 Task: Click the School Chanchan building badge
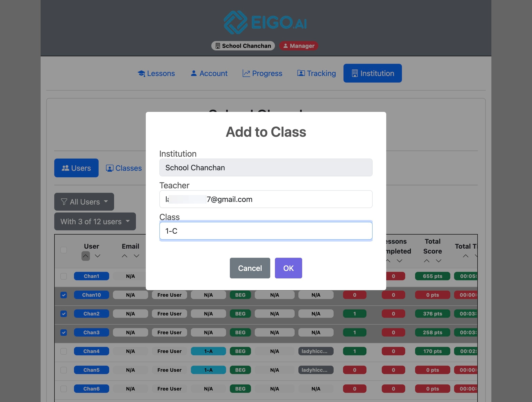point(243,46)
